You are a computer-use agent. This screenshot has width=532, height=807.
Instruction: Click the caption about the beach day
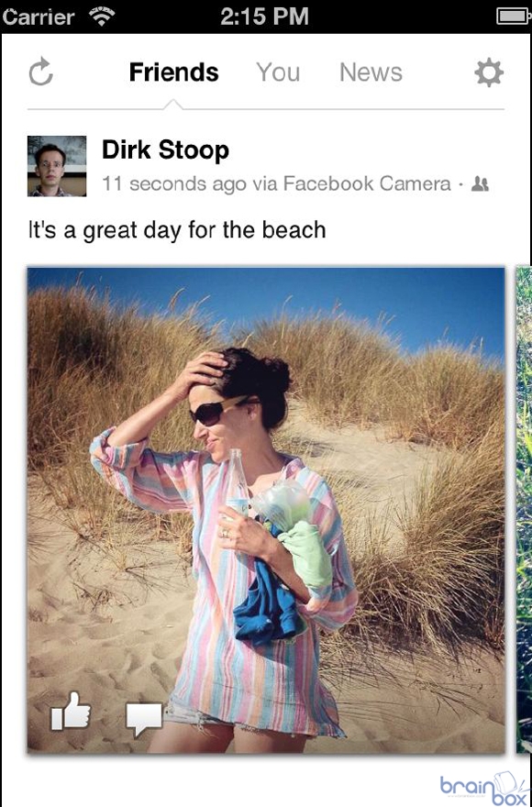click(177, 230)
